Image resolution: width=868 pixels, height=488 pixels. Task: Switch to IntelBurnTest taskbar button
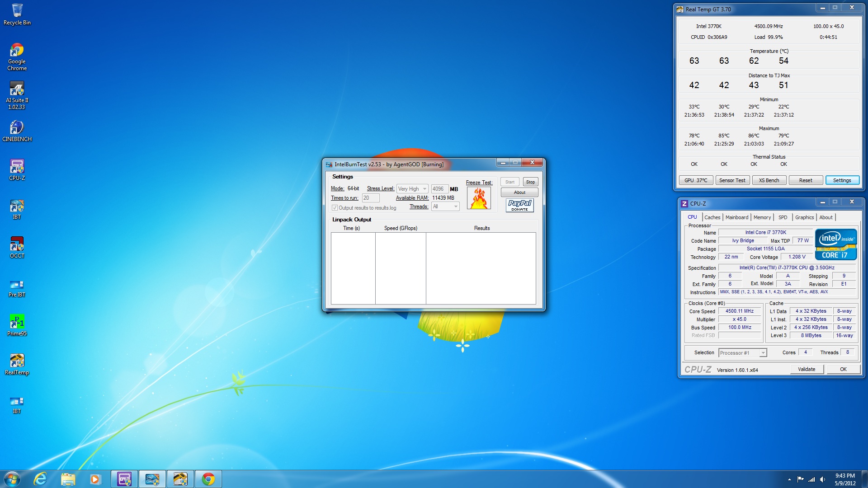[152, 479]
